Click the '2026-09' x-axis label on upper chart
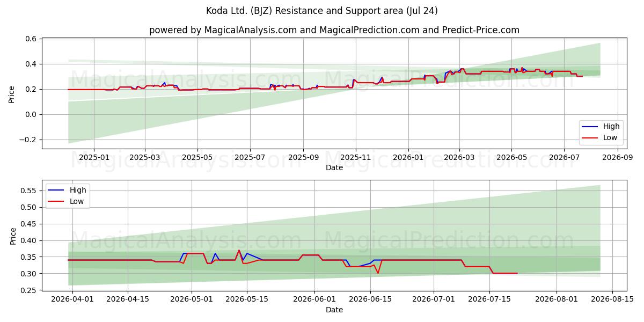Image resolution: width=644 pixels, height=322 pixels. (x=618, y=157)
